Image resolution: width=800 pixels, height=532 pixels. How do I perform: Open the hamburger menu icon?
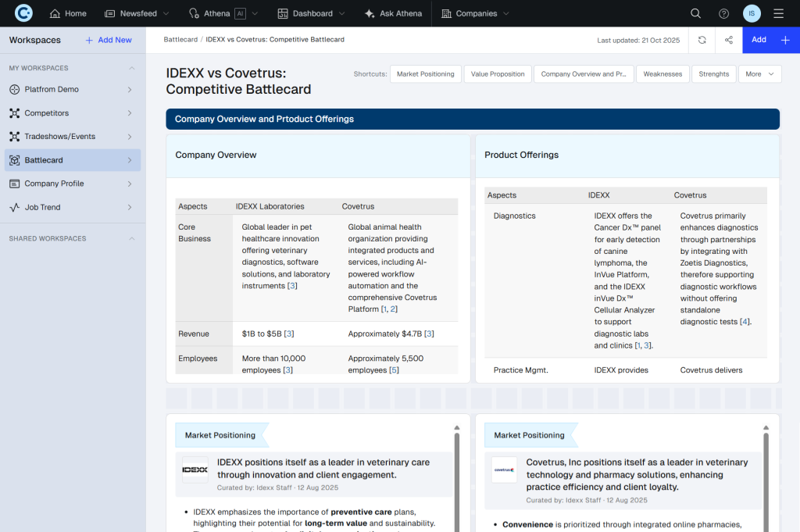point(778,13)
